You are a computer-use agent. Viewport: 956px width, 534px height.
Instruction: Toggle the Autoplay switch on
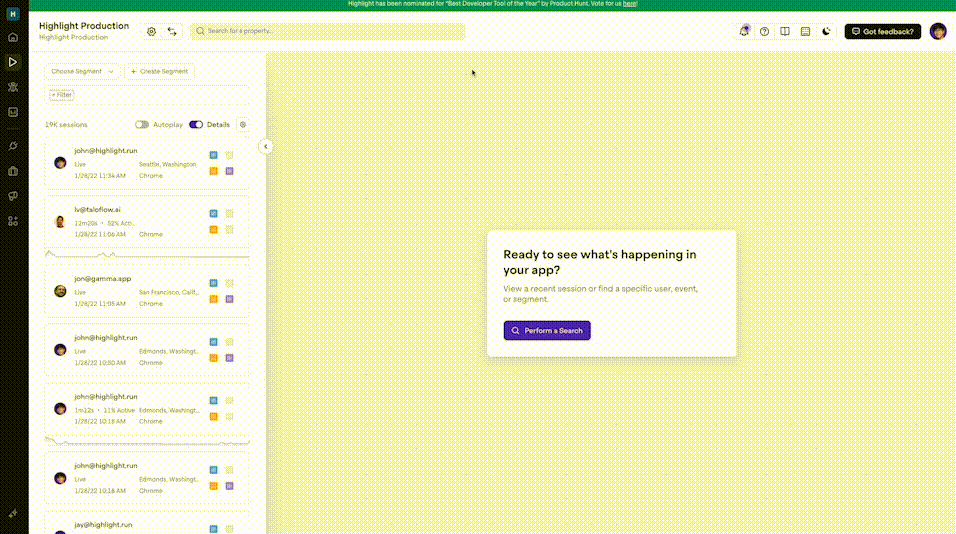(x=142, y=125)
